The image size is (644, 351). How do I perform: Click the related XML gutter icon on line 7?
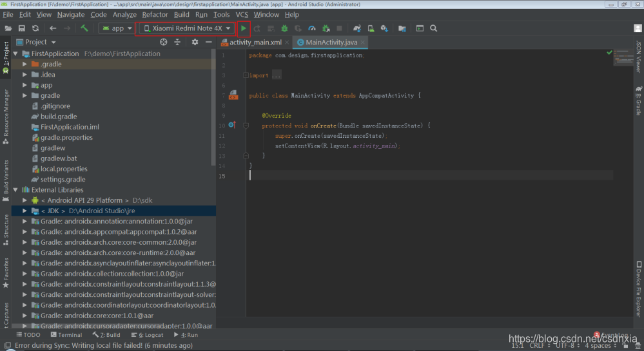pyautogui.click(x=233, y=95)
